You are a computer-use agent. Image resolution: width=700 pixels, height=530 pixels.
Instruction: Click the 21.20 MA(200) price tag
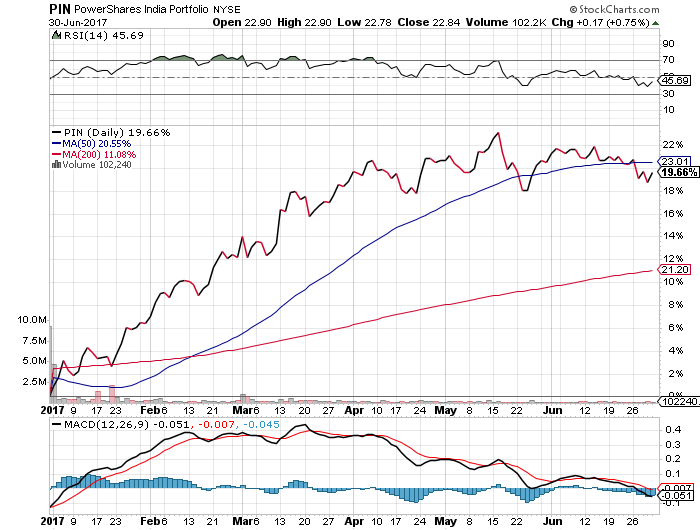675,269
